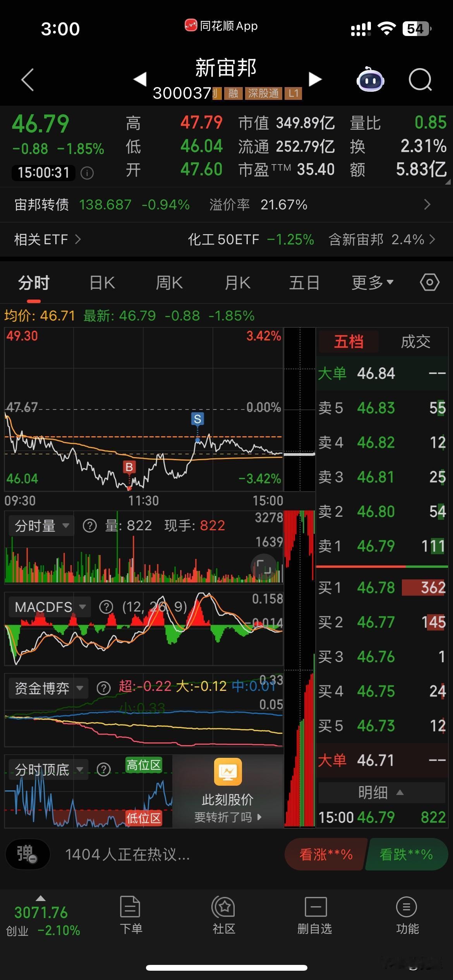Tap the 同花顺 App return label
The height and width of the screenshot is (980, 453).
pyautogui.click(x=221, y=26)
